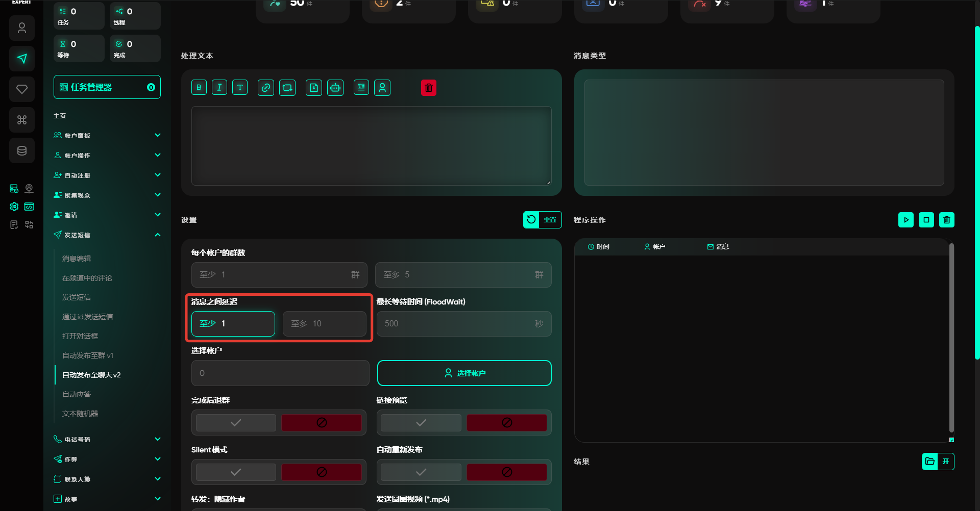The width and height of the screenshot is (980, 511).
Task: Disable 链接预览 with the red option
Action: 506,423
